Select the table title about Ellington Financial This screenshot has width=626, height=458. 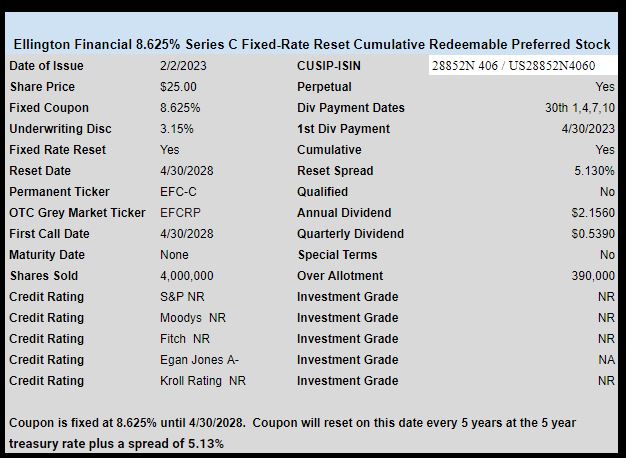tap(312, 44)
